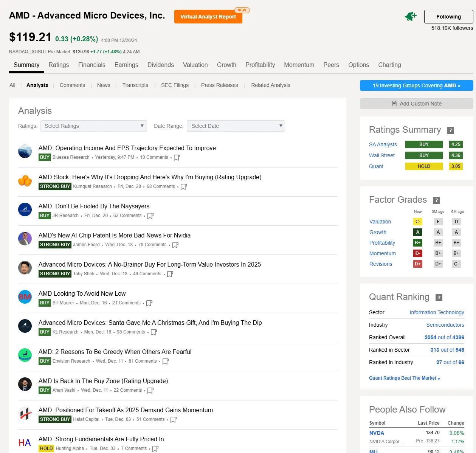The height and width of the screenshot is (453, 476).
Task: Toggle the Following button for AMD
Action: [448, 17]
